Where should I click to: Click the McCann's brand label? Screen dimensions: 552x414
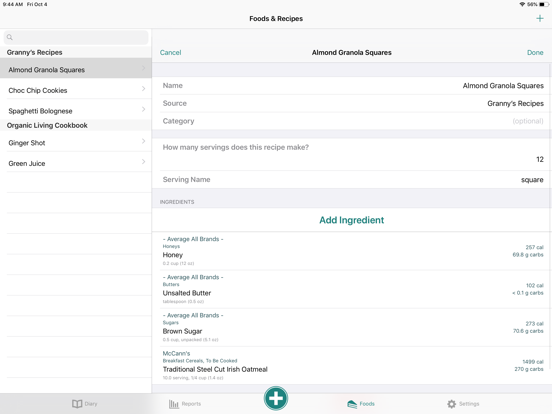pos(176,353)
